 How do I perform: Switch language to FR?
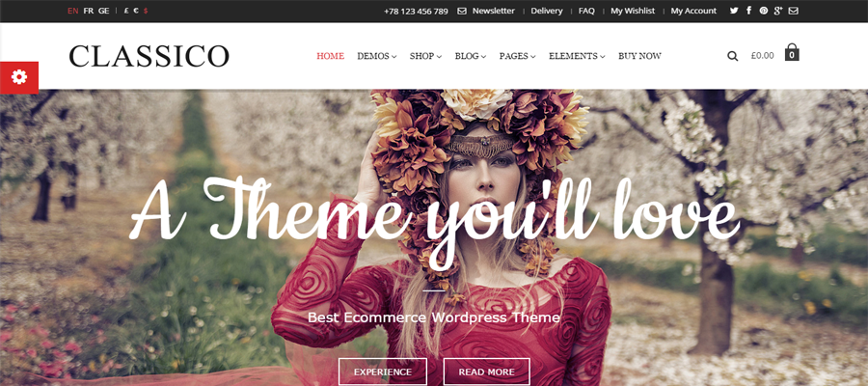coord(89,11)
